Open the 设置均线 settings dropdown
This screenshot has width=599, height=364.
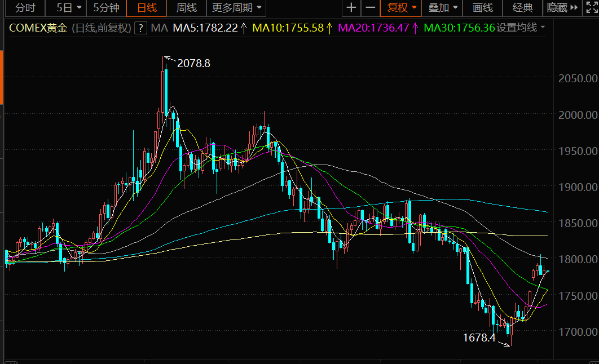point(521,28)
